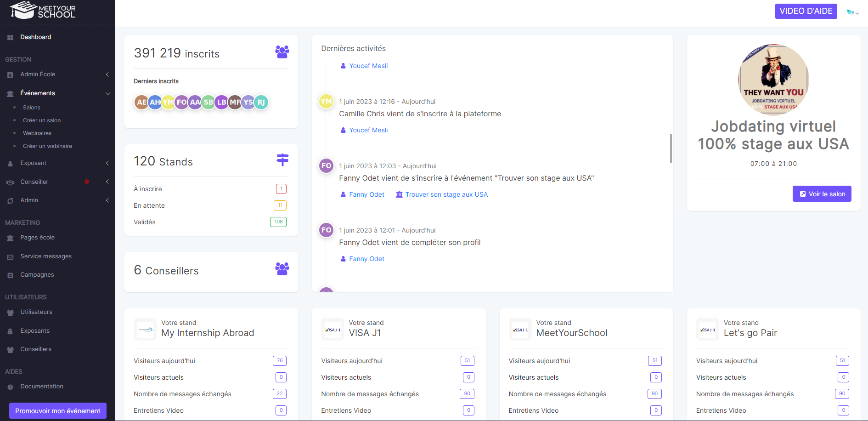Click the Conseiller handshake icon
The width and height of the screenshot is (868, 421).
pos(10,182)
